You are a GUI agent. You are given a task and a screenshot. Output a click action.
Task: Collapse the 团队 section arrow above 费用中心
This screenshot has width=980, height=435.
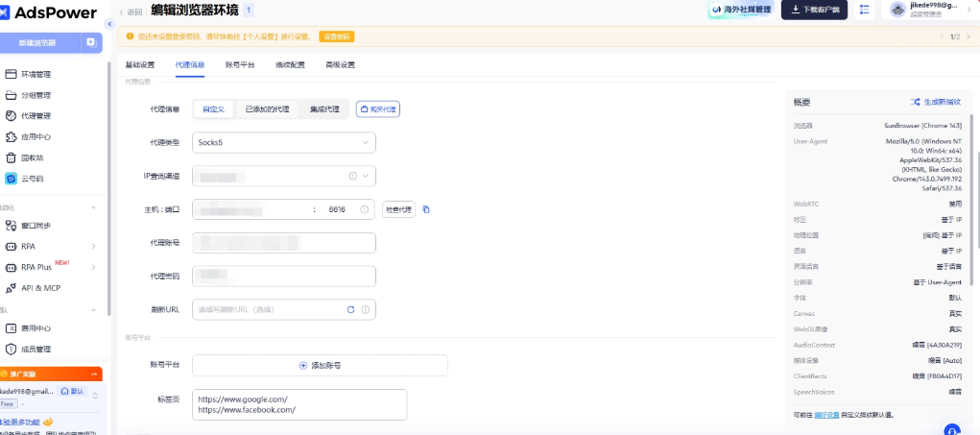[94, 310]
